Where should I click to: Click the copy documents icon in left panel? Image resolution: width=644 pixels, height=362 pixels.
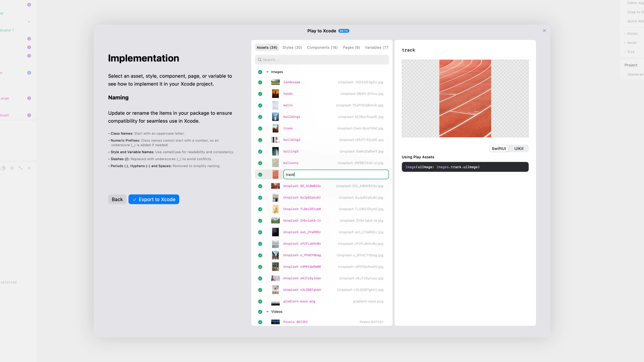tap(4, 168)
